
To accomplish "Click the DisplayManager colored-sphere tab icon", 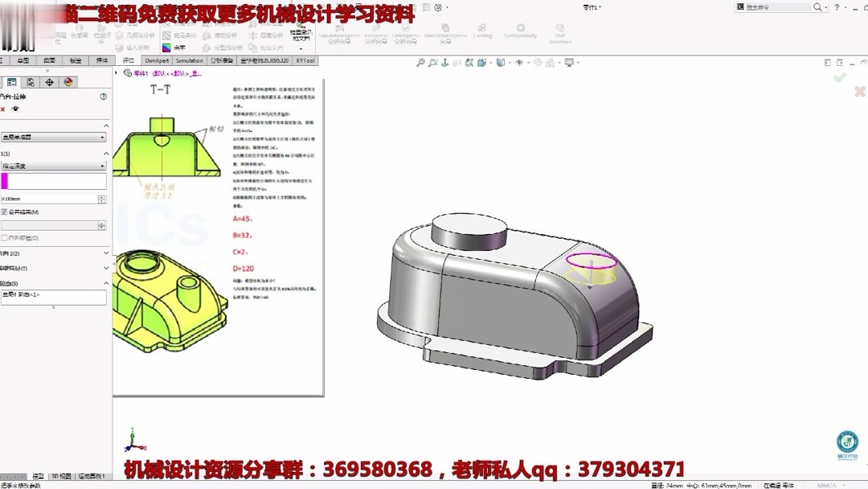I will 68,81.
